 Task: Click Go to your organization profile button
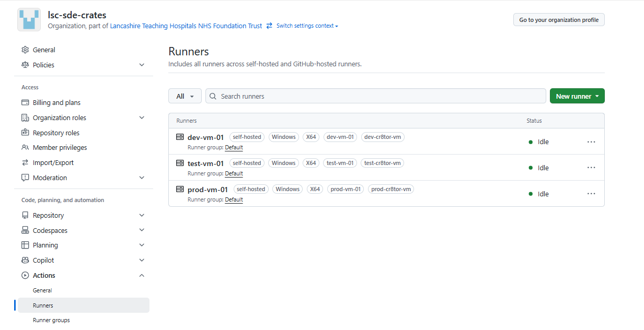click(559, 20)
